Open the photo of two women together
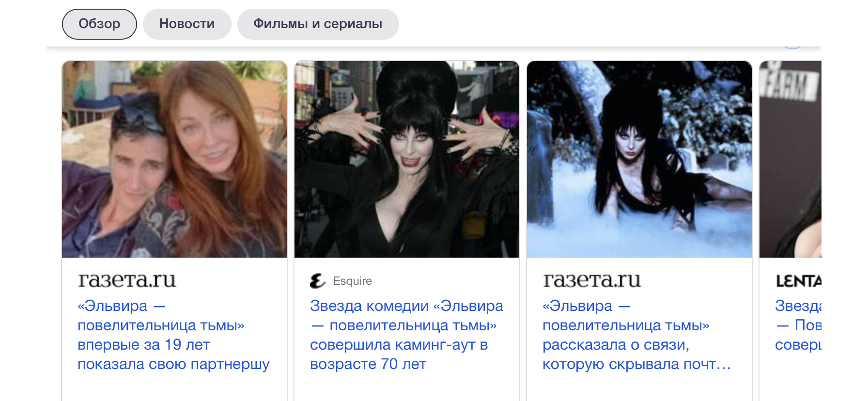The height and width of the screenshot is (401, 868). 174,159
